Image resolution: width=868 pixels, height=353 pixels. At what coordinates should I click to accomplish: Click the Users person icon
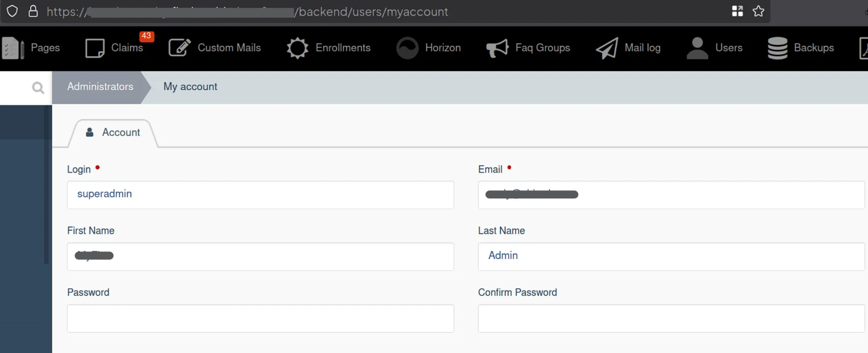pyautogui.click(x=697, y=48)
